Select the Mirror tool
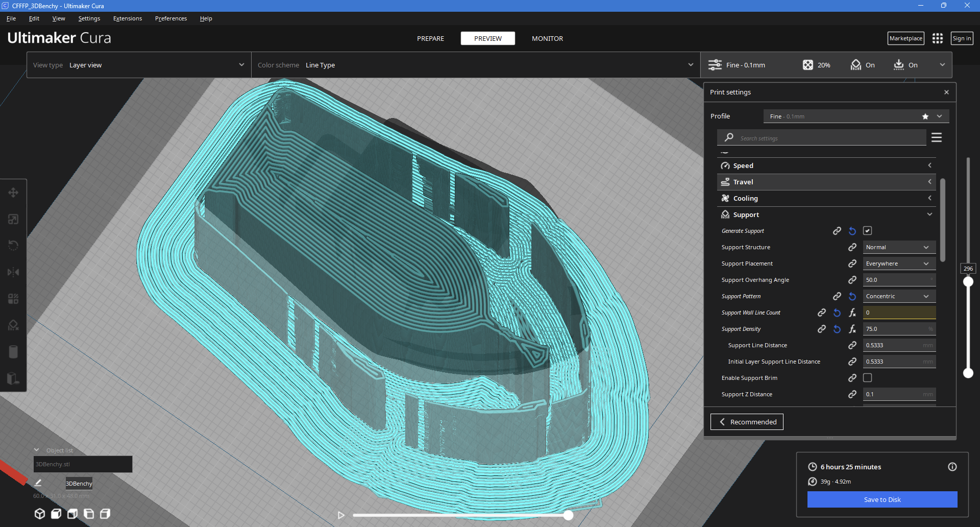 pos(13,272)
